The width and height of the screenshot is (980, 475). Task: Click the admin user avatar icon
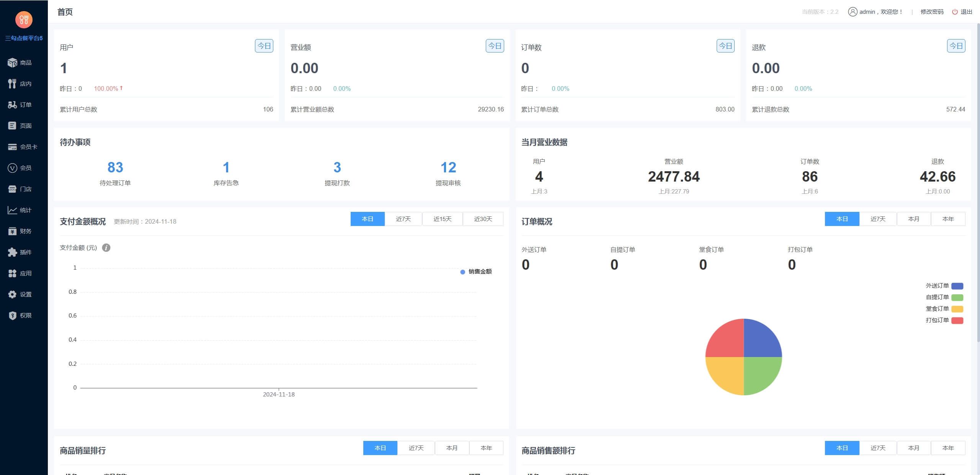[853, 11]
